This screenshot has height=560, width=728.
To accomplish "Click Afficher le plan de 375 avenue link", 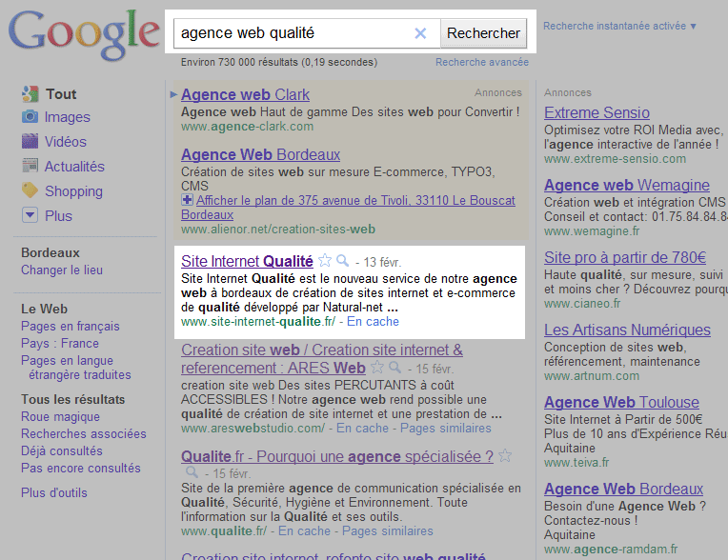I will [x=348, y=208].
